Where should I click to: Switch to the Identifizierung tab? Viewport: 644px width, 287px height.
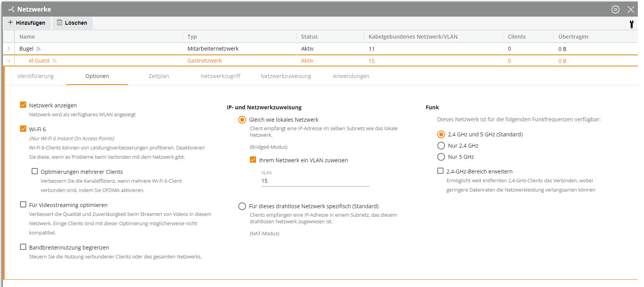(x=35, y=76)
